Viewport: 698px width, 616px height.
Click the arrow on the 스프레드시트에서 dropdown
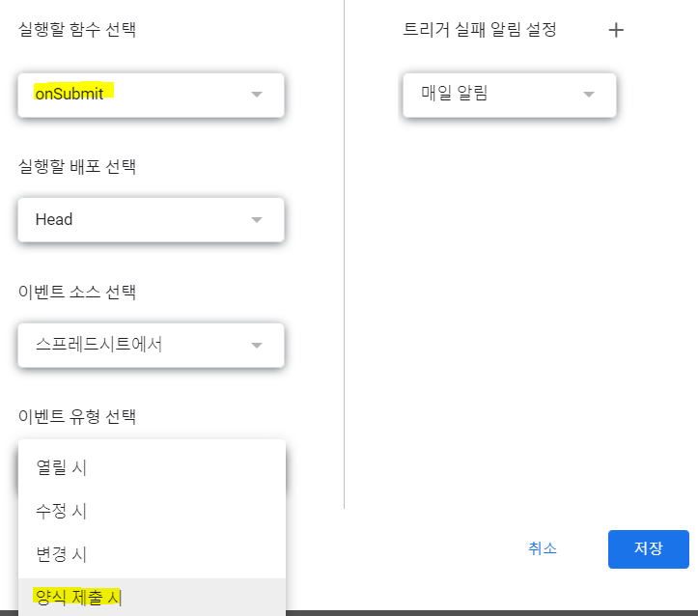tap(257, 346)
